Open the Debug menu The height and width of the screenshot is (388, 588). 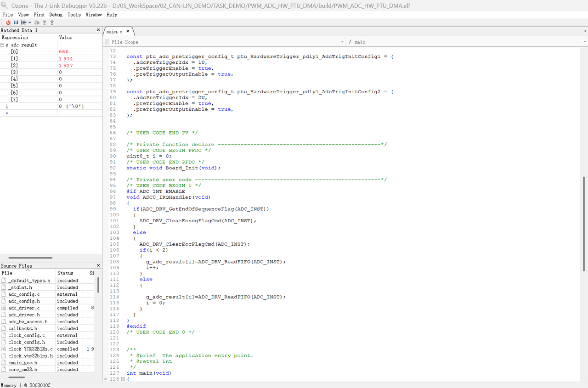point(56,15)
